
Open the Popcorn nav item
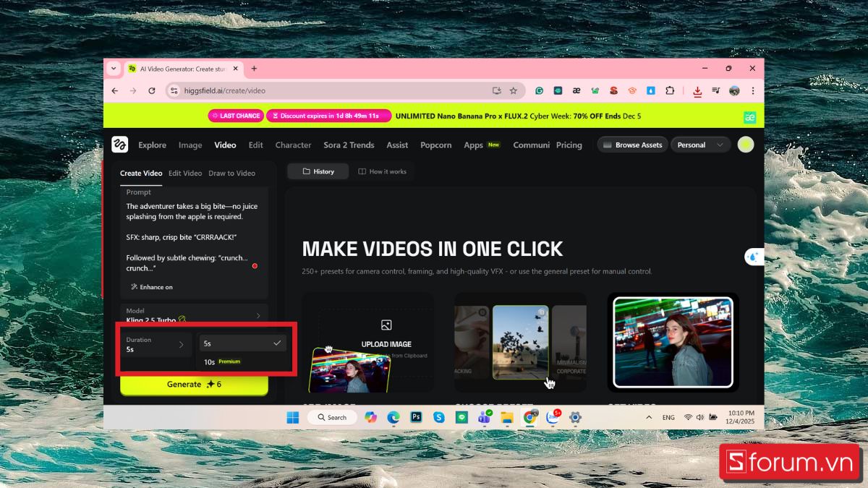[435, 145]
